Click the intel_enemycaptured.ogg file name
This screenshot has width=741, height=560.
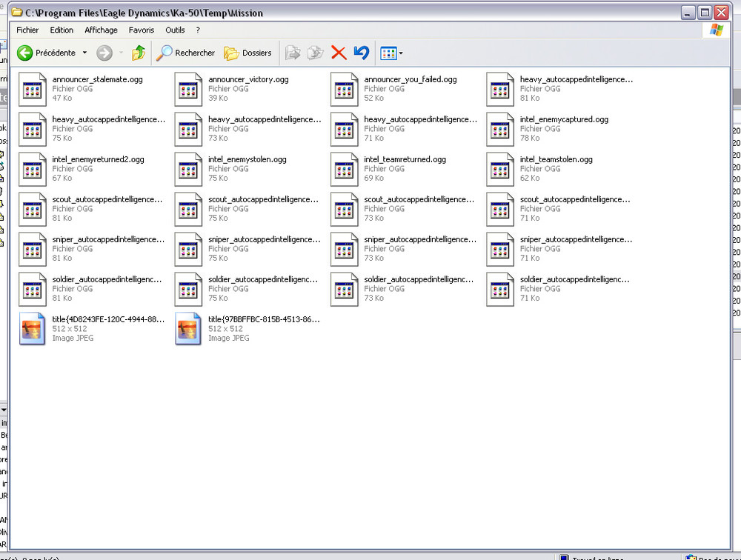(x=564, y=119)
